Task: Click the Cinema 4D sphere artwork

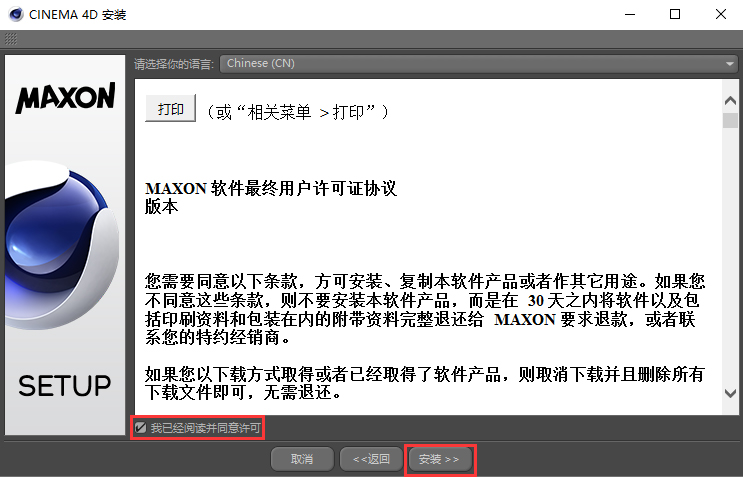Action: pos(60,244)
